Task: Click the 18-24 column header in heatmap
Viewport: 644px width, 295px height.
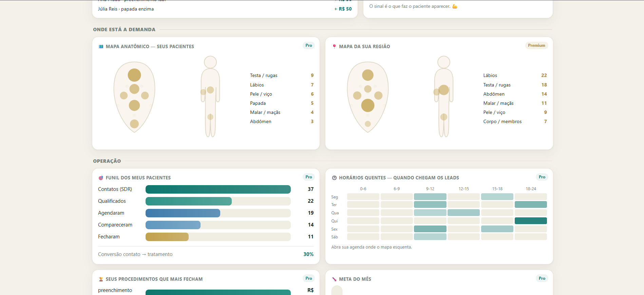Action: click(x=531, y=189)
